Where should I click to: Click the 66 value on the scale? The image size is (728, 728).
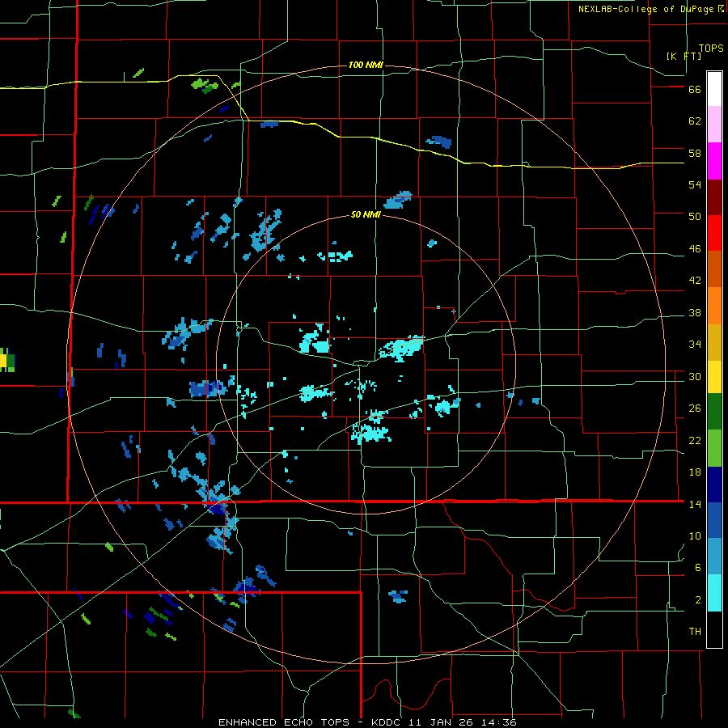click(x=695, y=90)
